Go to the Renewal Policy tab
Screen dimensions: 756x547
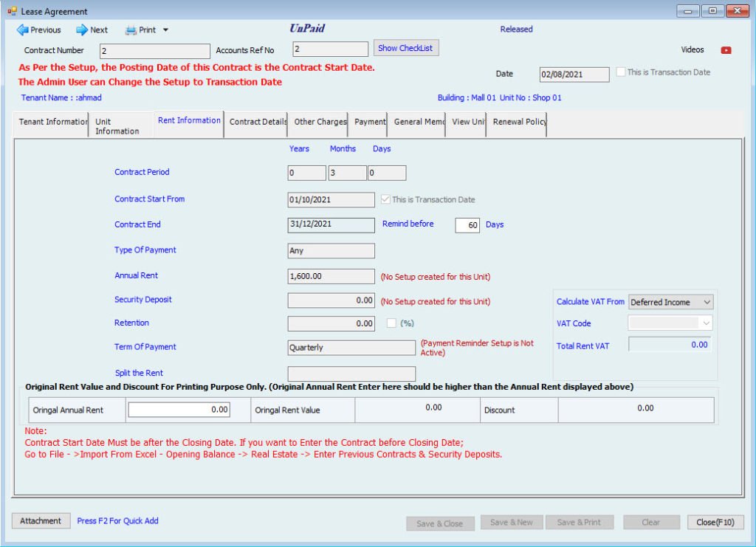coord(518,122)
